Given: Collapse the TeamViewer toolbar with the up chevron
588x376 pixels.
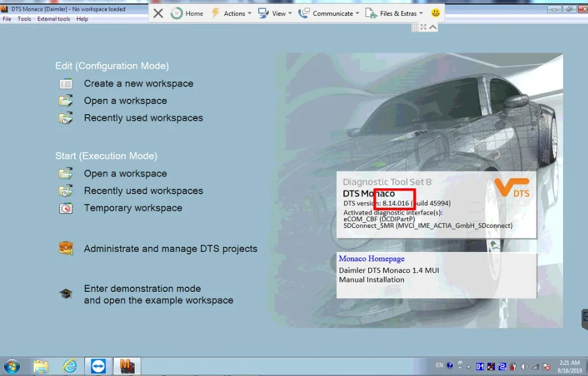Looking at the screenshot, I should (433, 26).
